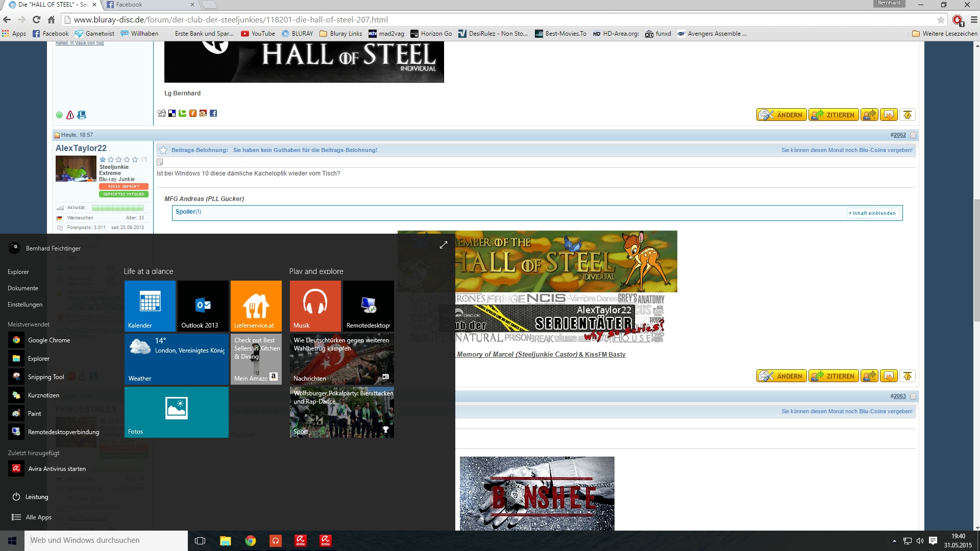Tick the checkbox beside post #2062
Image resolution: width=980 pixels, height=551 pixels.
click(x=913, y=135)
